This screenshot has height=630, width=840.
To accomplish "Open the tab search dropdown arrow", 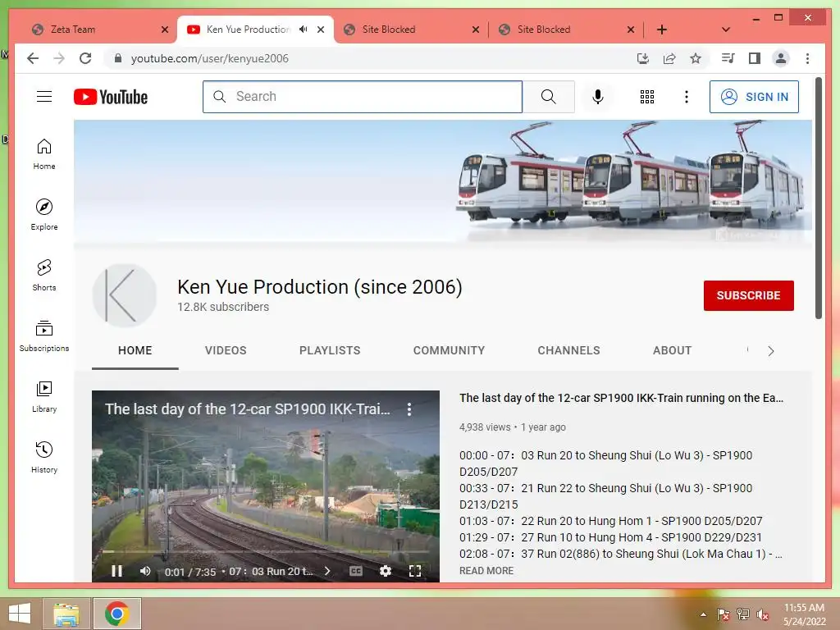I will [x=726, y=30].
